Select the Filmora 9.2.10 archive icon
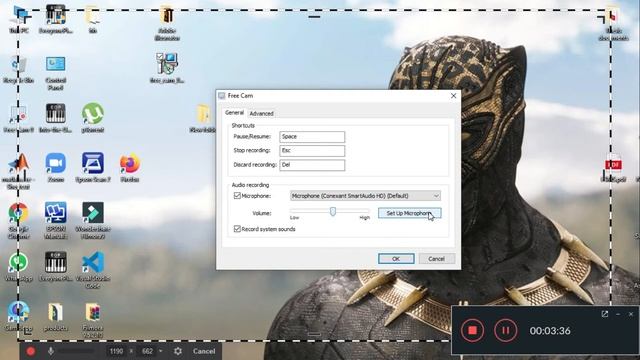This screenshot has width=640, height=360. tap(93, 320)
